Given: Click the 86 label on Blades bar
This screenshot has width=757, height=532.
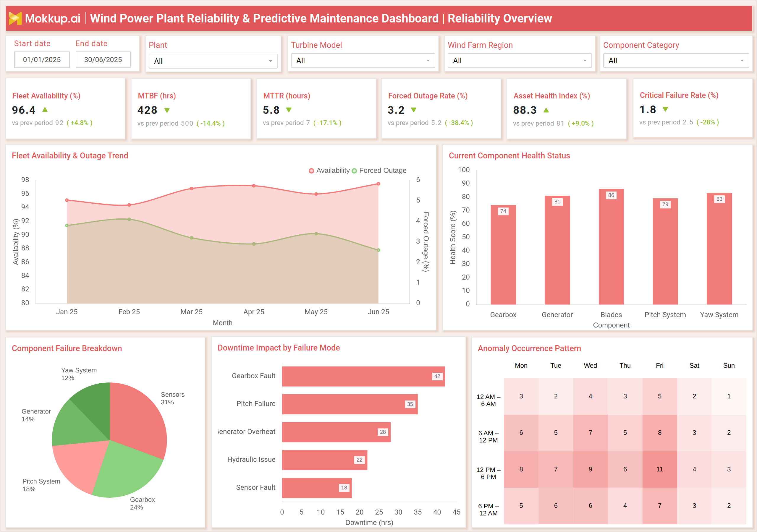Looking at the screenshot, I should pyautogui.click(x=611, y=195).
